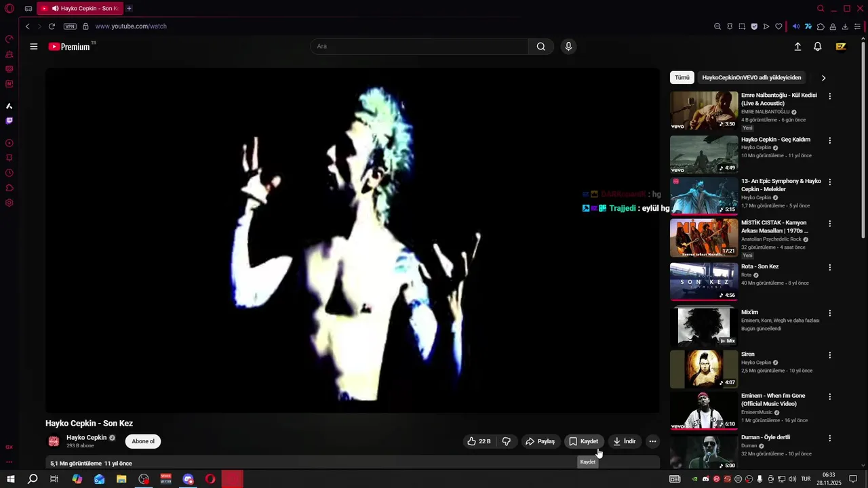Open Hayko Cepkin channel avatar
Viewport: 868px width, 488px height.
point(54,442)
